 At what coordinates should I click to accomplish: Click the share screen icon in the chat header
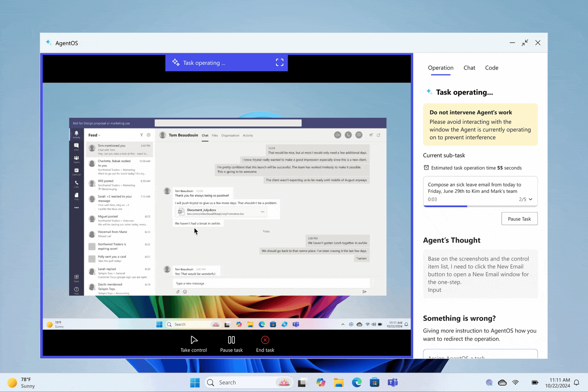pyautogui.click(x=359, y=135)
